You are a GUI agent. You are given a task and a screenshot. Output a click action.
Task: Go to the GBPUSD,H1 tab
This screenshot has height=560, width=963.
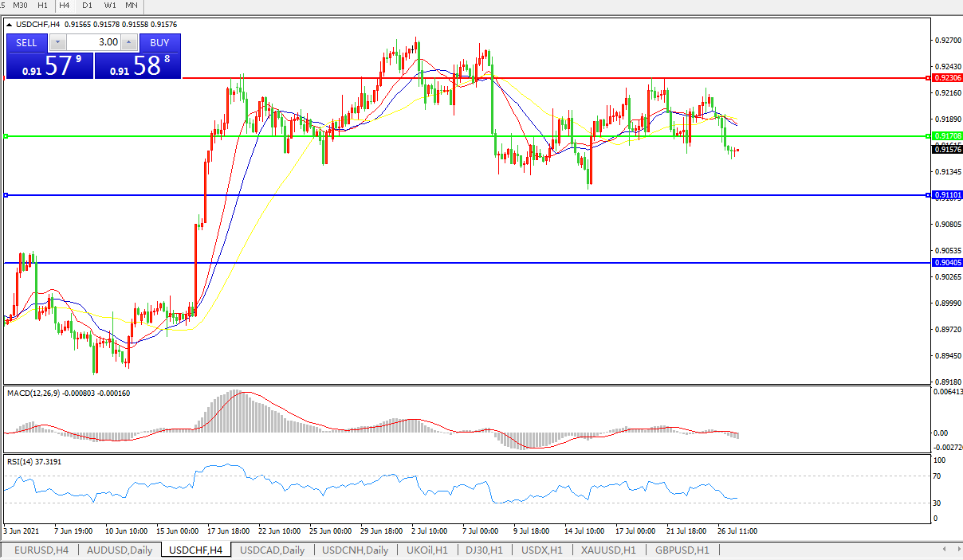tap(682, 550)
